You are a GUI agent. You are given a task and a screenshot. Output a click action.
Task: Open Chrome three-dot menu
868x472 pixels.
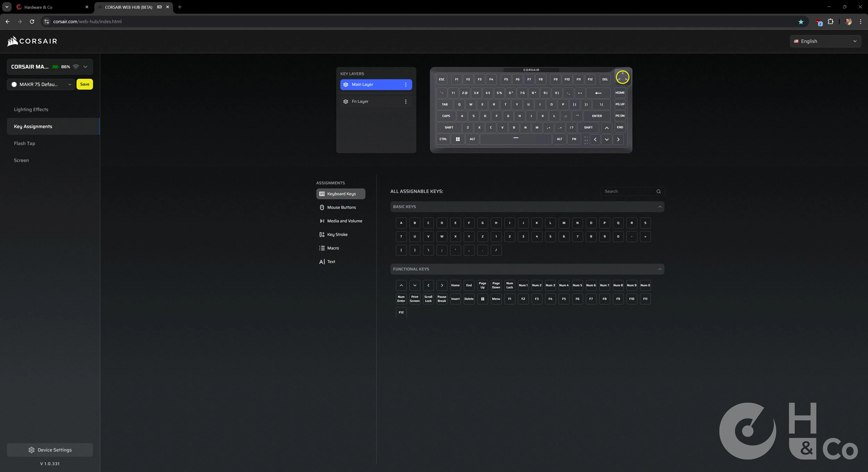pyautogui.click(x=860, y=22)
